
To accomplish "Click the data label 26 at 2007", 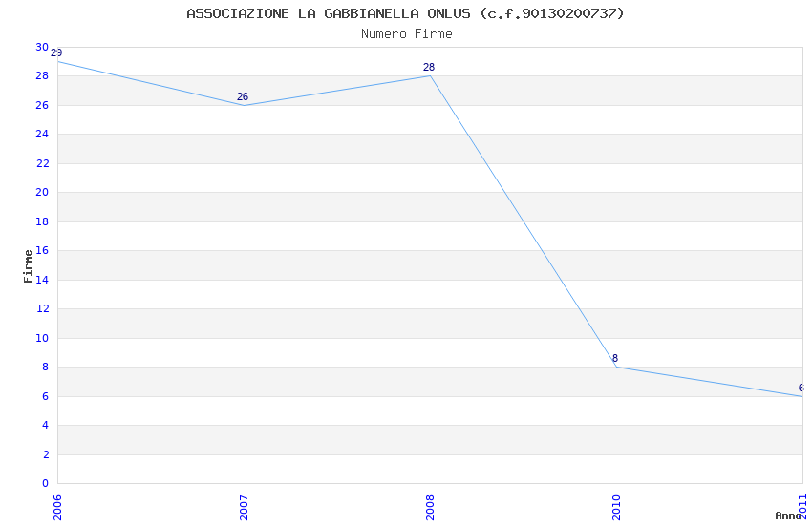I will point(243,96).
